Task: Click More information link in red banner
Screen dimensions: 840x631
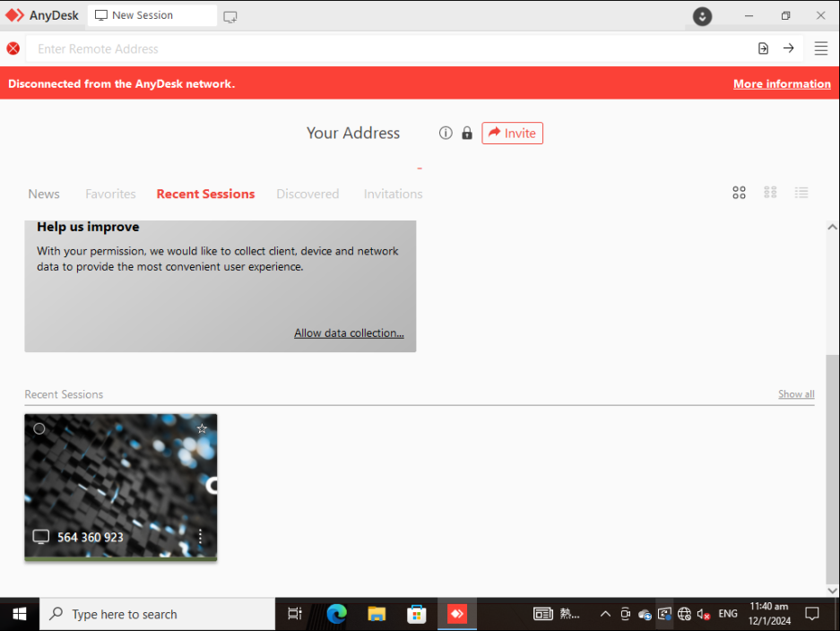Action: coord(782,84)
